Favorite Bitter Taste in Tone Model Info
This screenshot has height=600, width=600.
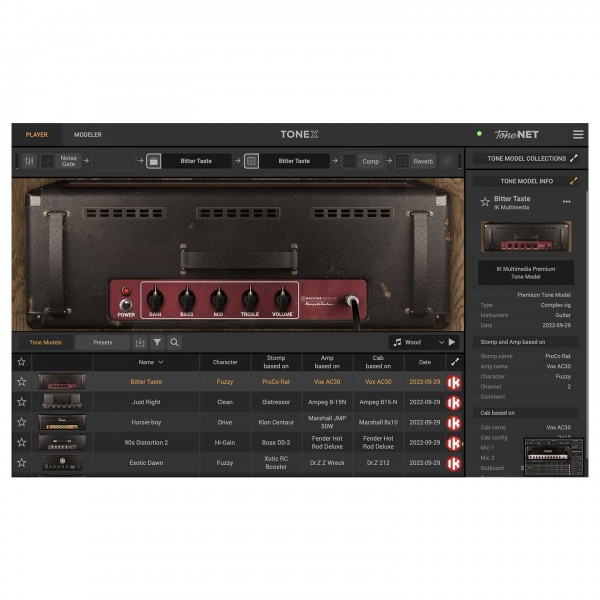(485, 202)
